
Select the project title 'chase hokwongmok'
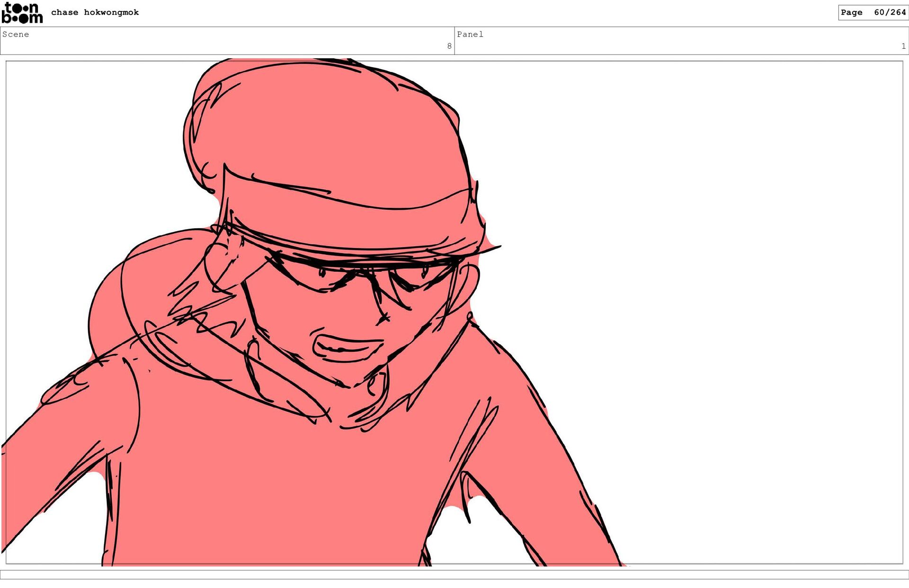95,12
